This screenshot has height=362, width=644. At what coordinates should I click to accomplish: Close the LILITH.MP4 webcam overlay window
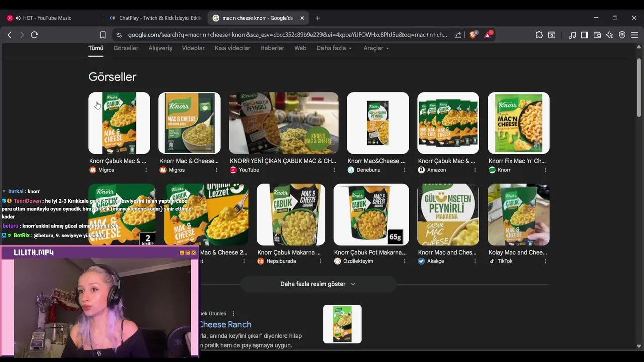pos(194,253)
